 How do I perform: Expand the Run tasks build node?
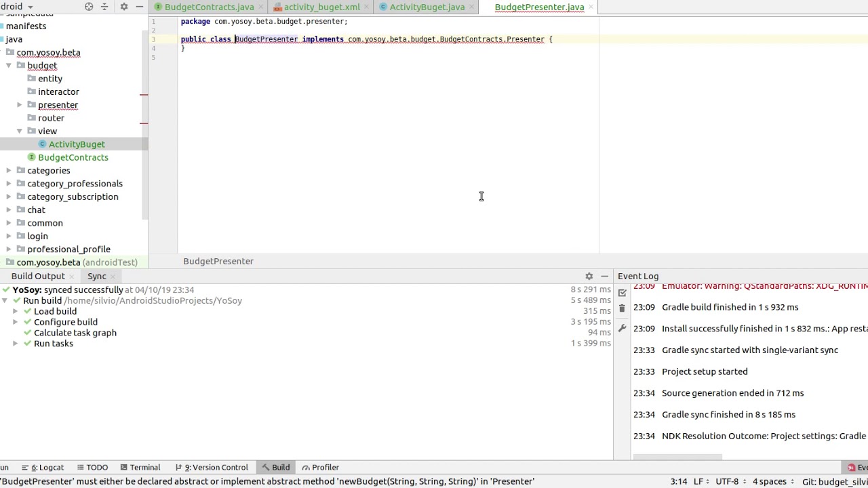click(x=15, y=344)
